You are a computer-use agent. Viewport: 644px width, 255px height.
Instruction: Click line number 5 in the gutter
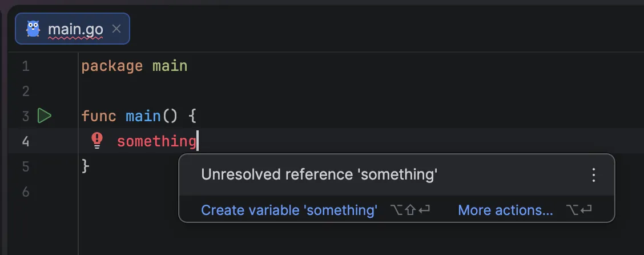[26, 166]
